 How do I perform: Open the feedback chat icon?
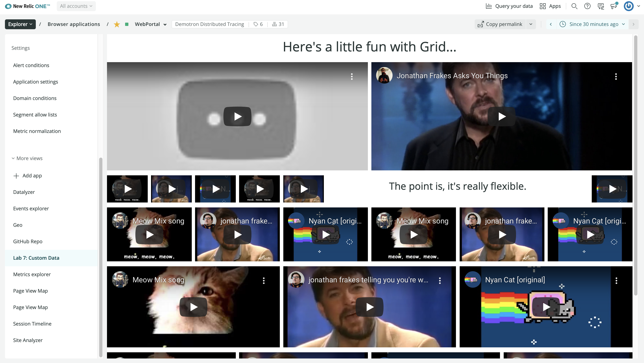[601, 6]
